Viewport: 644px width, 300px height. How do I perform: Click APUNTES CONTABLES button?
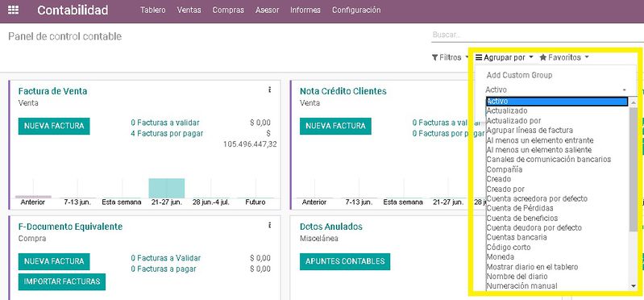[345, 261]
